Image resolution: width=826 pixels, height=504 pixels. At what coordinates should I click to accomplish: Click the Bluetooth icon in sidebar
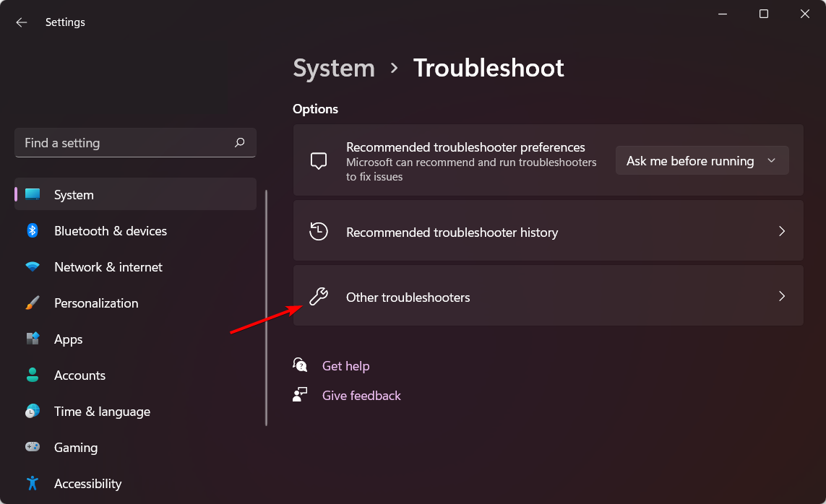point(33,230)
